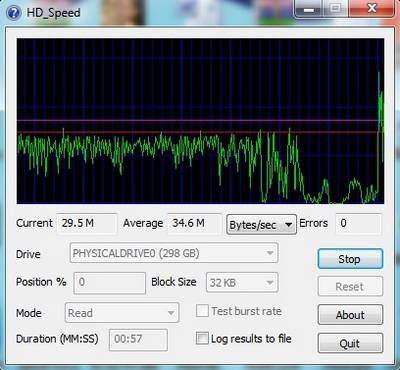Click the Current speed value box

(x=87, y=223)
